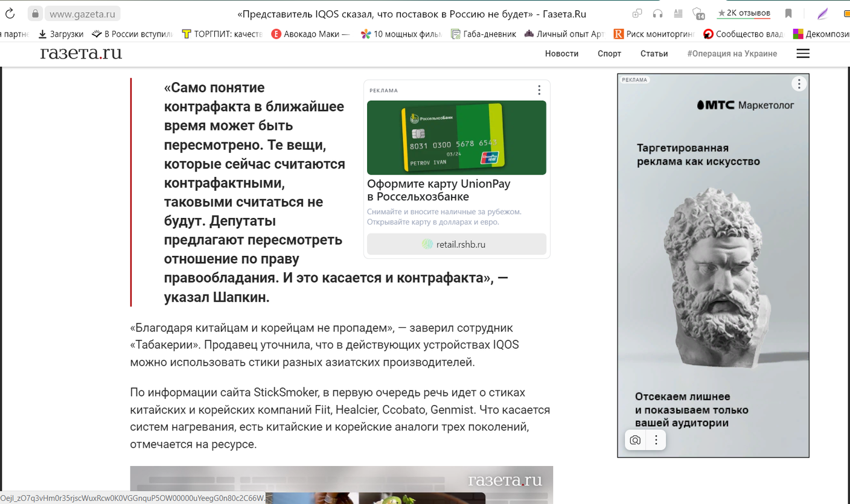Viewport: 850px width, 504px height.
Task: Open #Операция на Украине topic
Action: pos(732,54)
